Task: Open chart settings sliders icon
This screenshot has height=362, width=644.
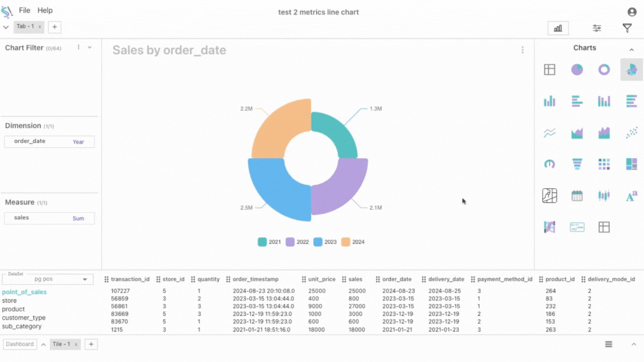Action: tap(596, 28)
